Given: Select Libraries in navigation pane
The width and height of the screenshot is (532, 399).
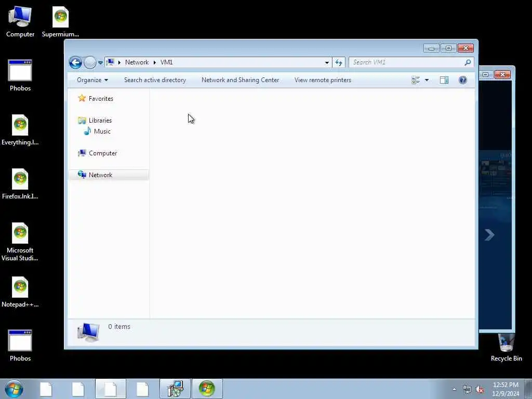Looking at the screenshot, I should [100, 121].
